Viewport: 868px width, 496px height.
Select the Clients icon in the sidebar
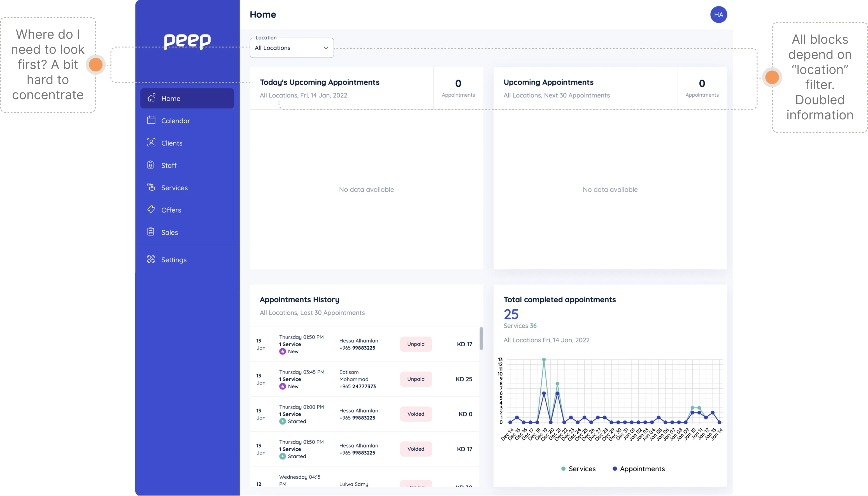click(x=152, y=143)
